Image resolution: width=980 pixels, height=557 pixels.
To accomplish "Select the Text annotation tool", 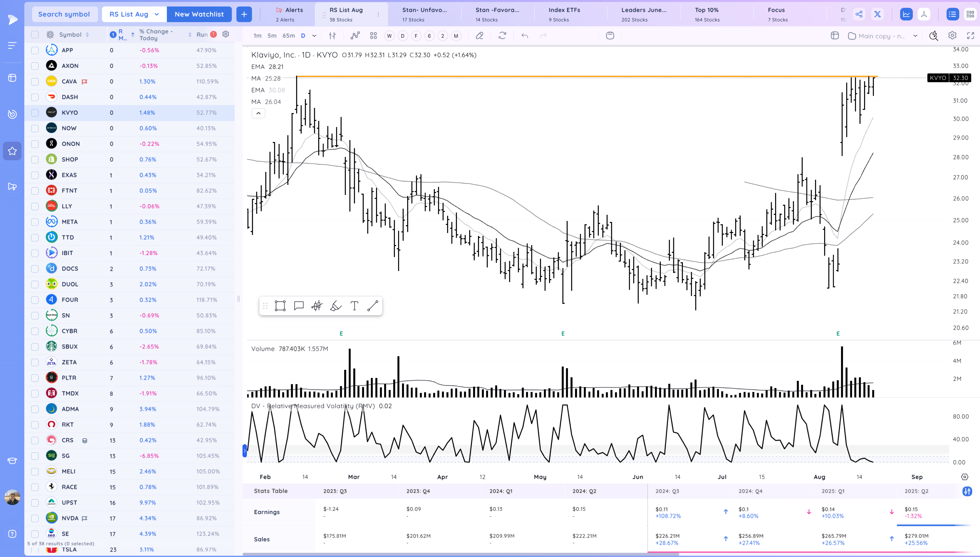I will pos(354,306).
